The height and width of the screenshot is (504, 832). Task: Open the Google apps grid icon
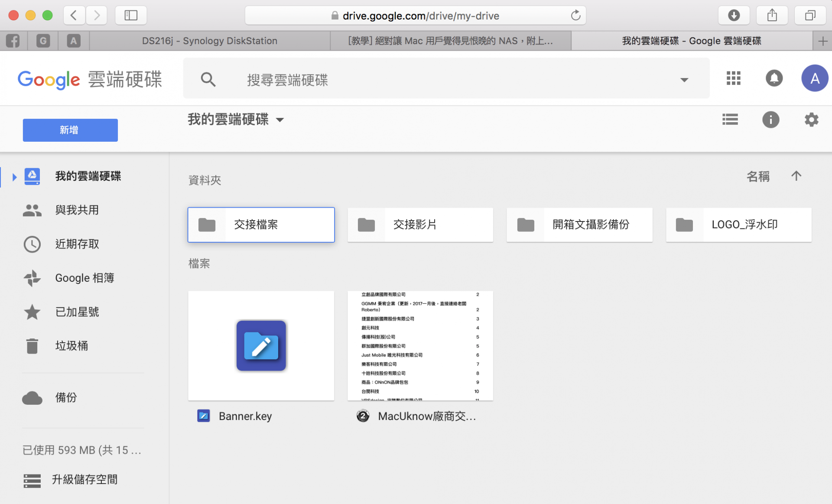(x=733, y=78)
